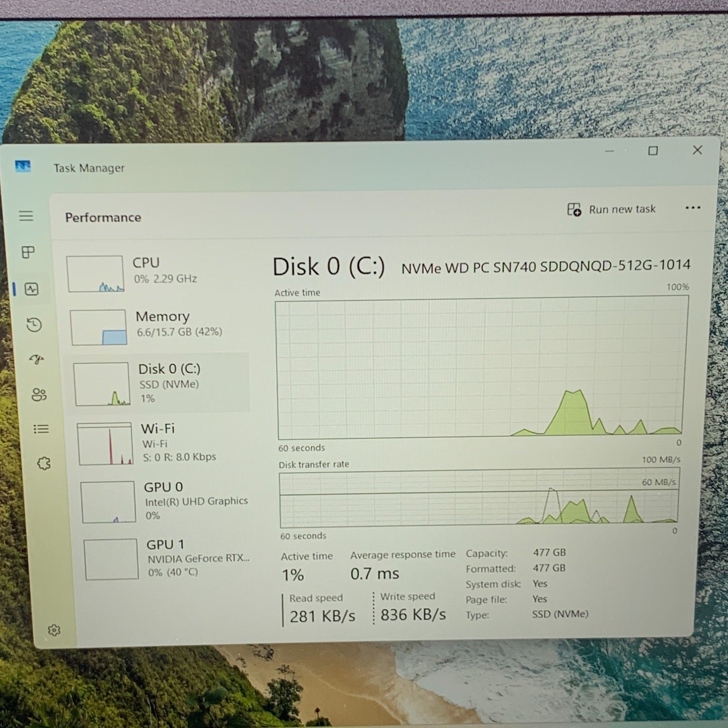Maximize the Task Manager window

pyautogui.click(x=653, y=151)
